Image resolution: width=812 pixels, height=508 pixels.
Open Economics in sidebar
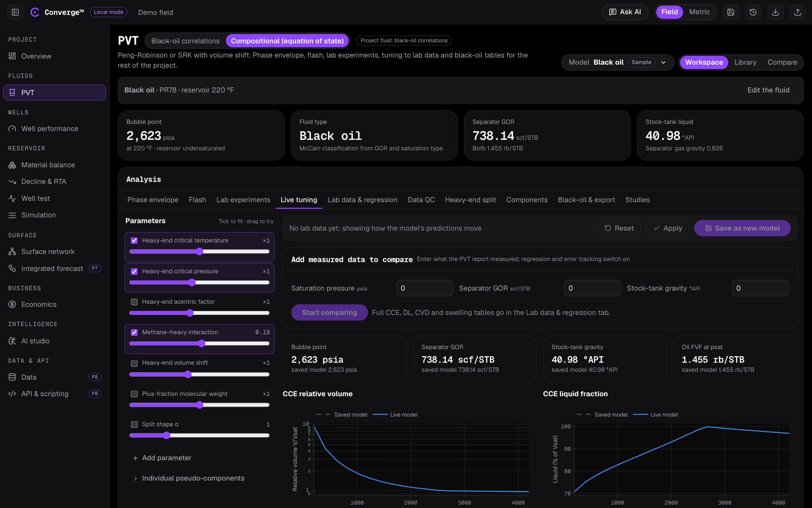click(x=54, y=304)
